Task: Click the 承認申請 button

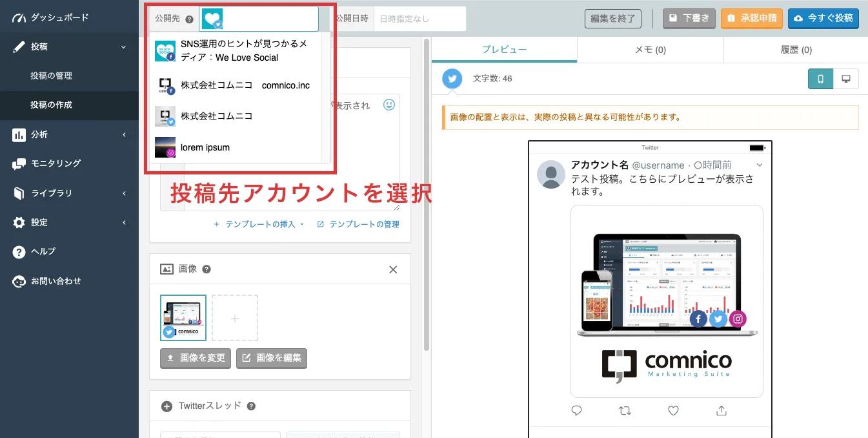Action: click(752, 18)
